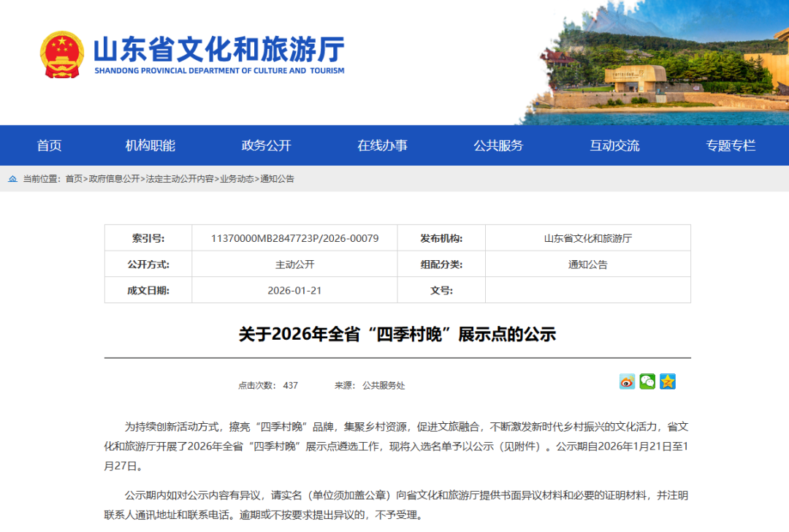Viewport: 789px width, 532px height.
Task: Select 在线办事 in the navigation bar
Action: pos(381,145)
